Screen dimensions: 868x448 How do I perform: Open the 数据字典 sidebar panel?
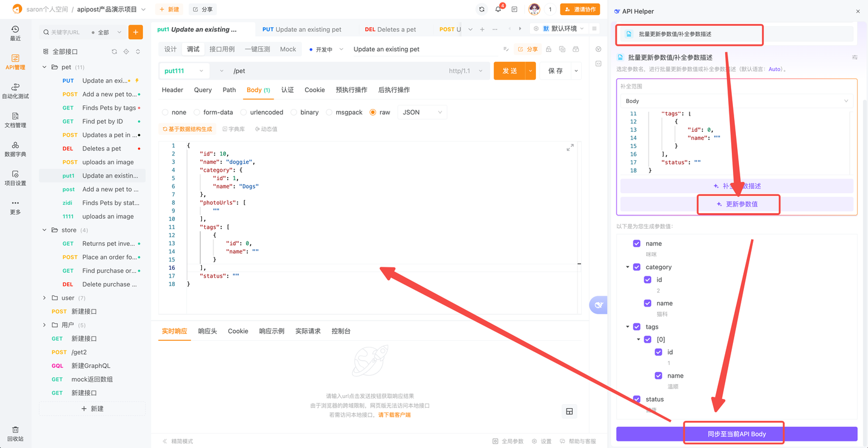(x=15, y=149)
